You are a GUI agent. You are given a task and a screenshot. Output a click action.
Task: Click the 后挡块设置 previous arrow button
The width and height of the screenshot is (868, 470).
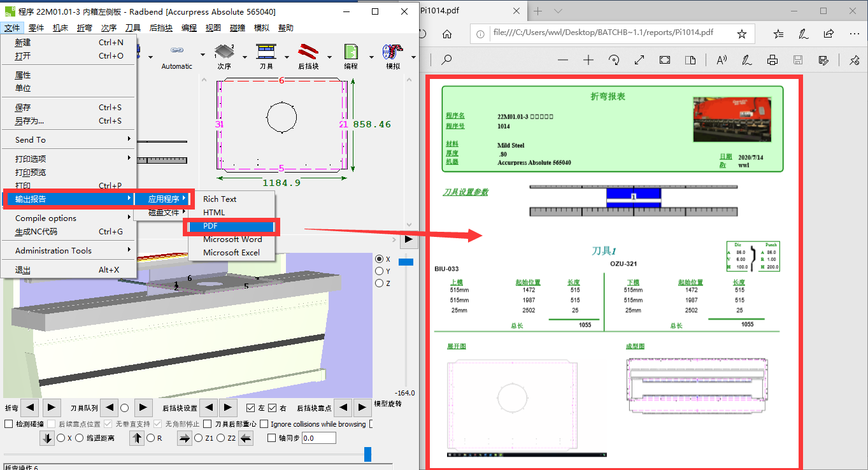[x=209, y=408]
